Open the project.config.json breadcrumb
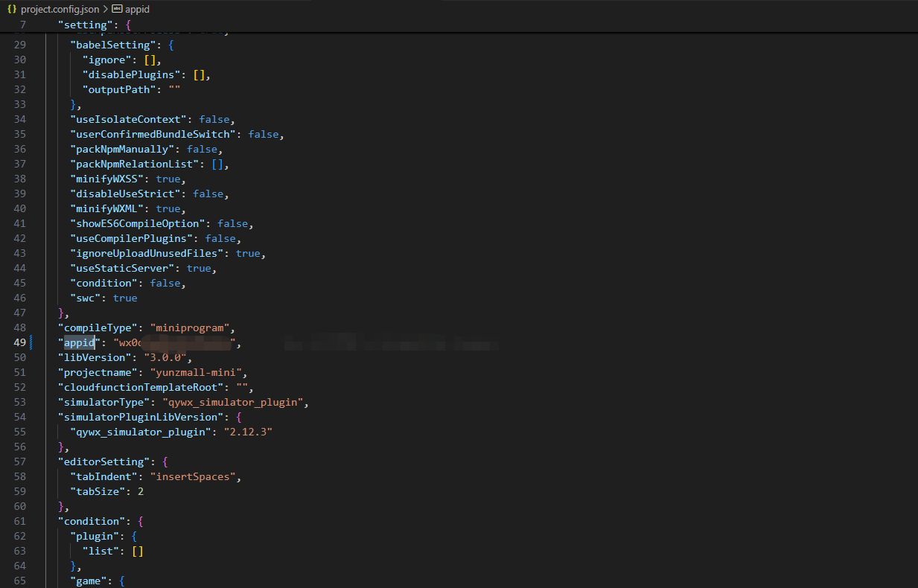Viewport: 918px width, 588px height. coord(58,8)
